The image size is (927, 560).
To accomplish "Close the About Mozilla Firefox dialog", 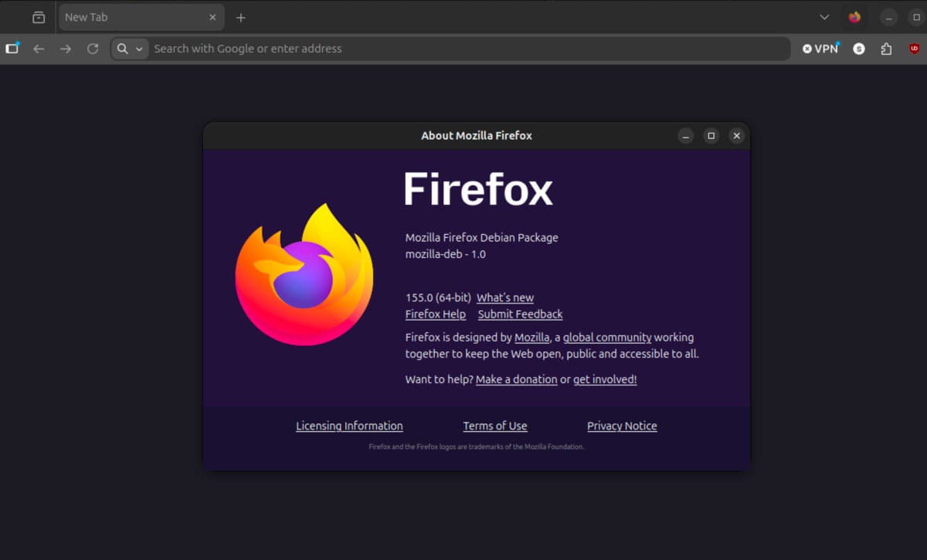I will 737,136.
